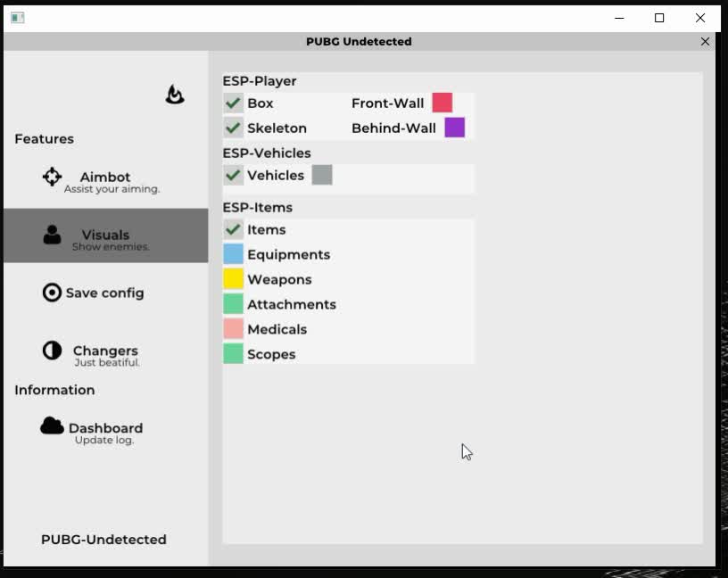Switch to the Aimbot tab label
Image resolution: width=728 pixels, height=578 pixels.
tap(105, 178)
